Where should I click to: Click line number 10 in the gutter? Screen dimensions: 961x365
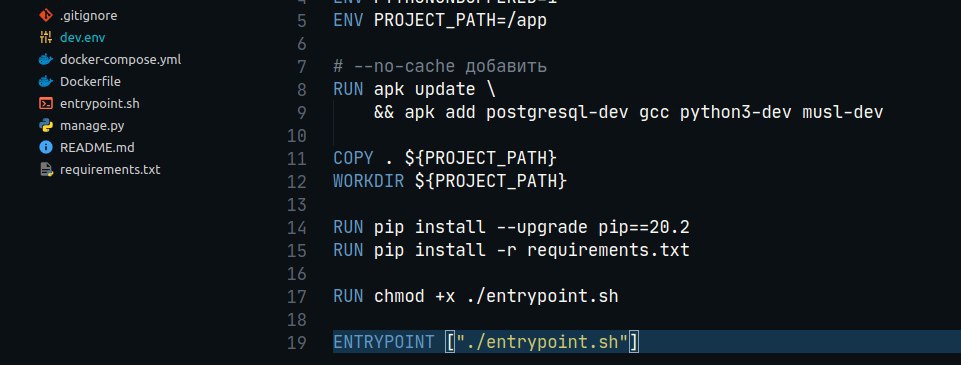(x=297, y=135)
